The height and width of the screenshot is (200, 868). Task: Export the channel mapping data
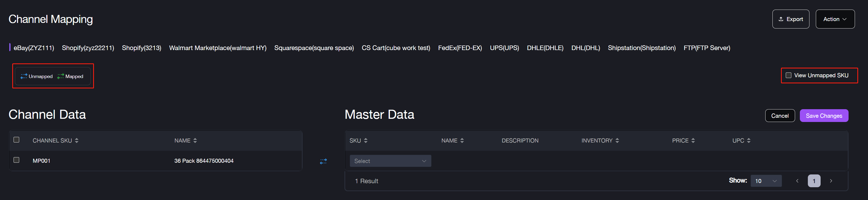point(790,19)
